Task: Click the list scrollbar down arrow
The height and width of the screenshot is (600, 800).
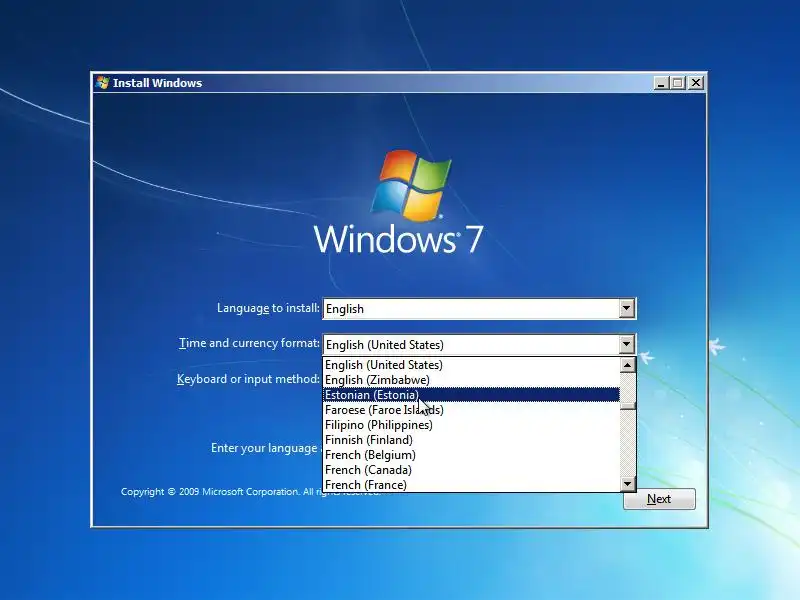Action: coord(628,484)
